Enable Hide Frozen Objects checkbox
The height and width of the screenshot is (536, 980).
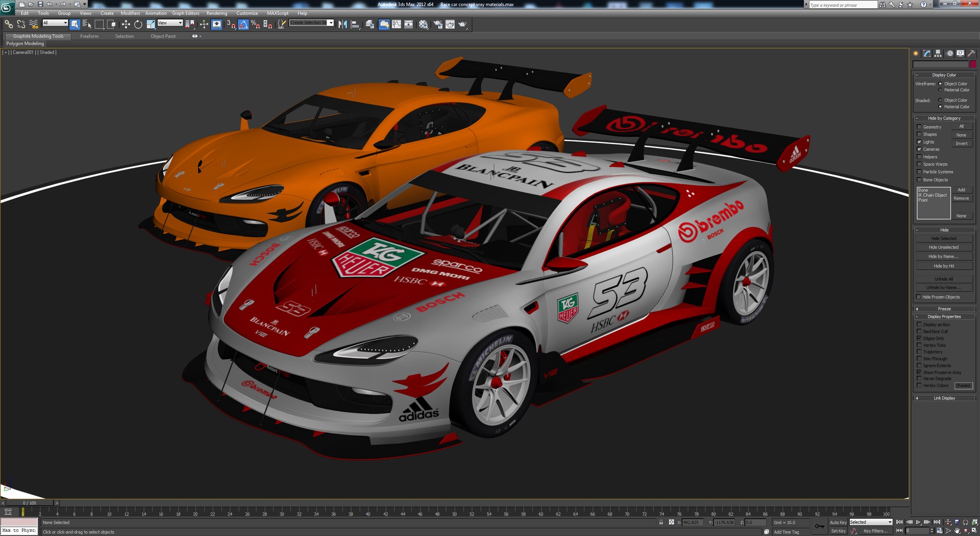(919, 297)
